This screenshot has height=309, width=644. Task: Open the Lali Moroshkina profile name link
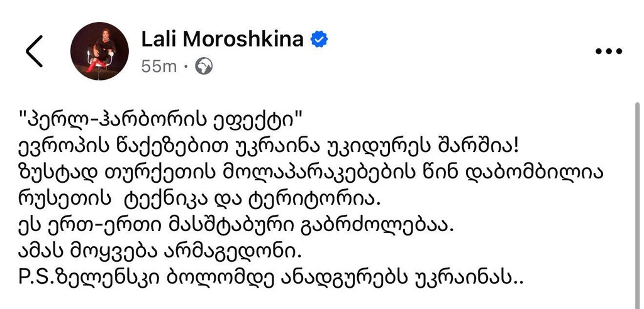coord(222,39)
